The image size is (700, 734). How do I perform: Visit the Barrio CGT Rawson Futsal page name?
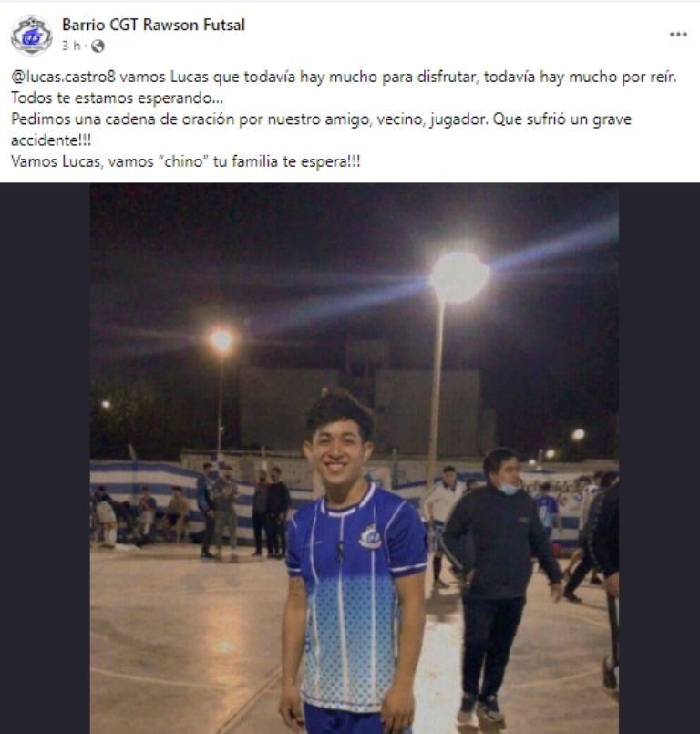153,25
